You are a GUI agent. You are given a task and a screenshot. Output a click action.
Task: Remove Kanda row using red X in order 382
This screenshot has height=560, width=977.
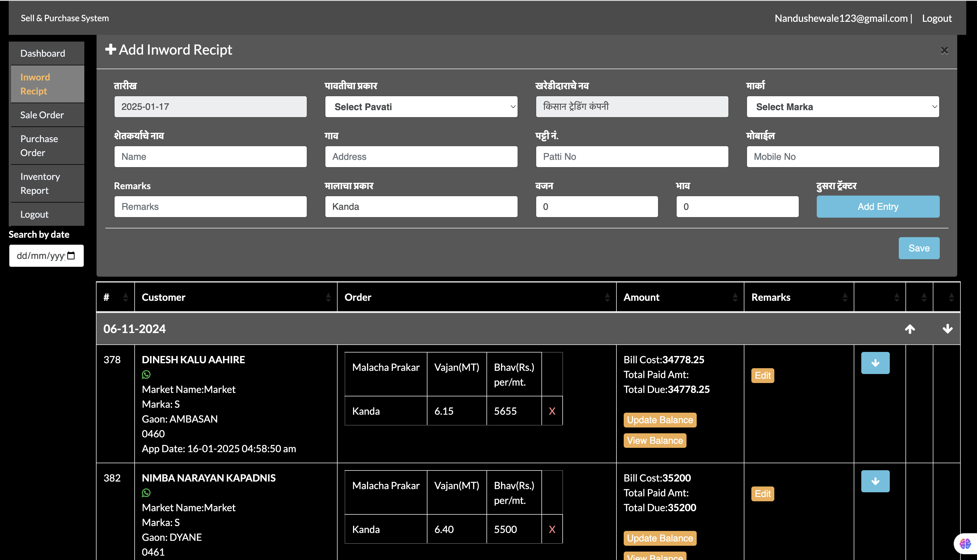point(552,529)
